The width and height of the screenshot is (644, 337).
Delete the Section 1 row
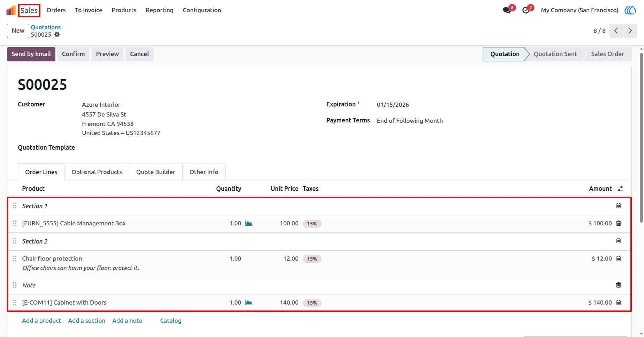tap(619, 205)
